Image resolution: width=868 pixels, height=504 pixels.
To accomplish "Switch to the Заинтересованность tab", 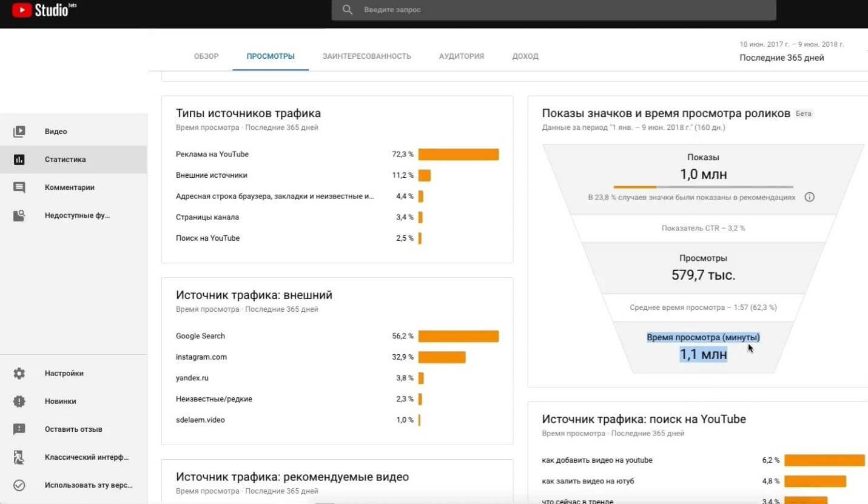I will pos(366,56).
